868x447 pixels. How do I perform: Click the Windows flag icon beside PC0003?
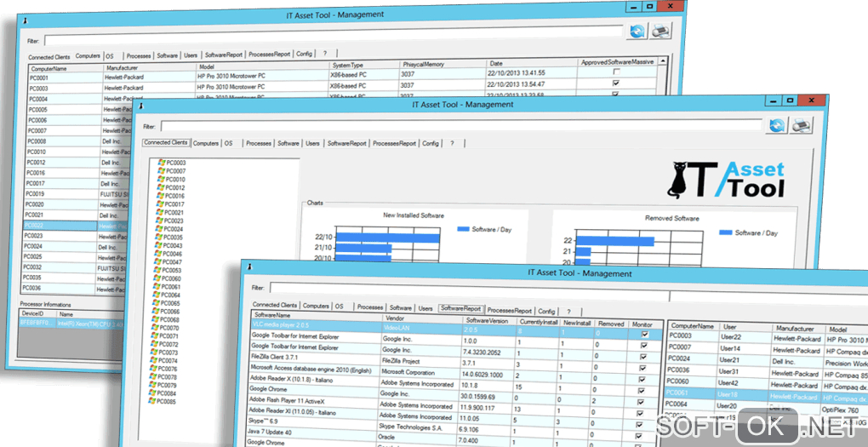pos(161,162)
